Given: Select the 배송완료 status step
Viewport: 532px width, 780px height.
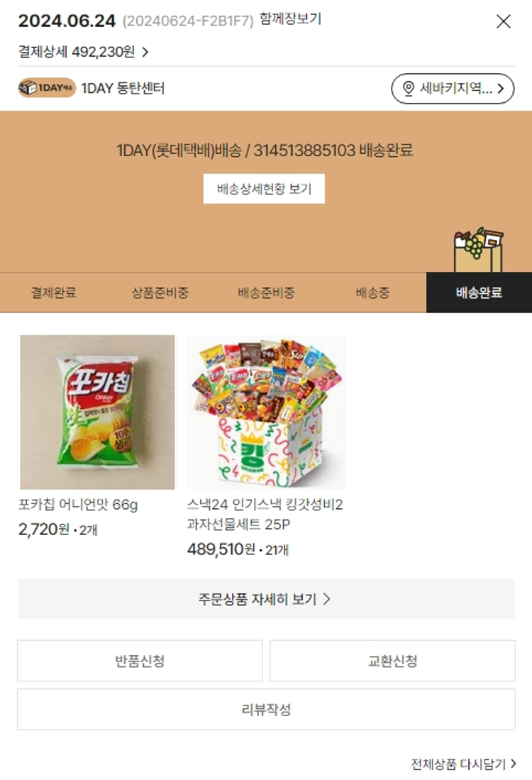Looking at the screenshot, I should pos(479,292).
